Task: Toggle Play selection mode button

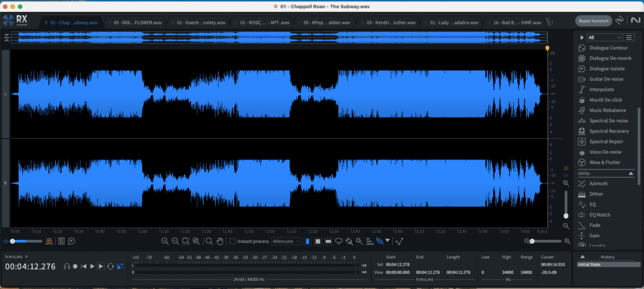Action: coord(101,266)
